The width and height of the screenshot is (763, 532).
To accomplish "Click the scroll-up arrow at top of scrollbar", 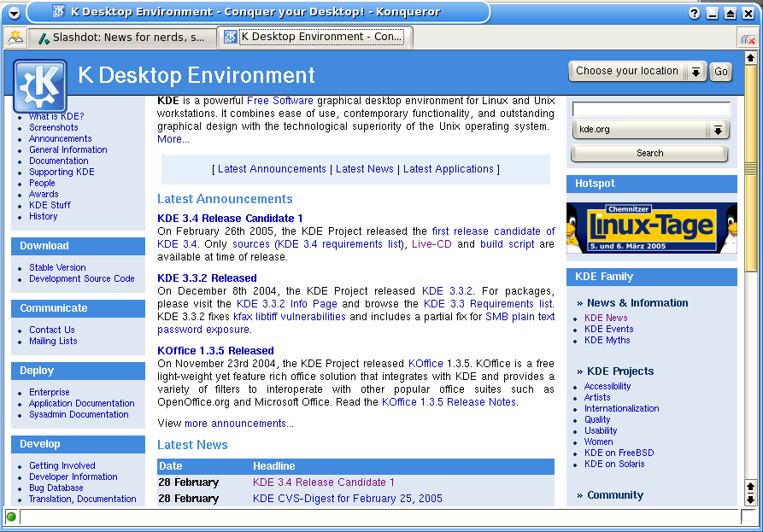I will pos(750,58).
